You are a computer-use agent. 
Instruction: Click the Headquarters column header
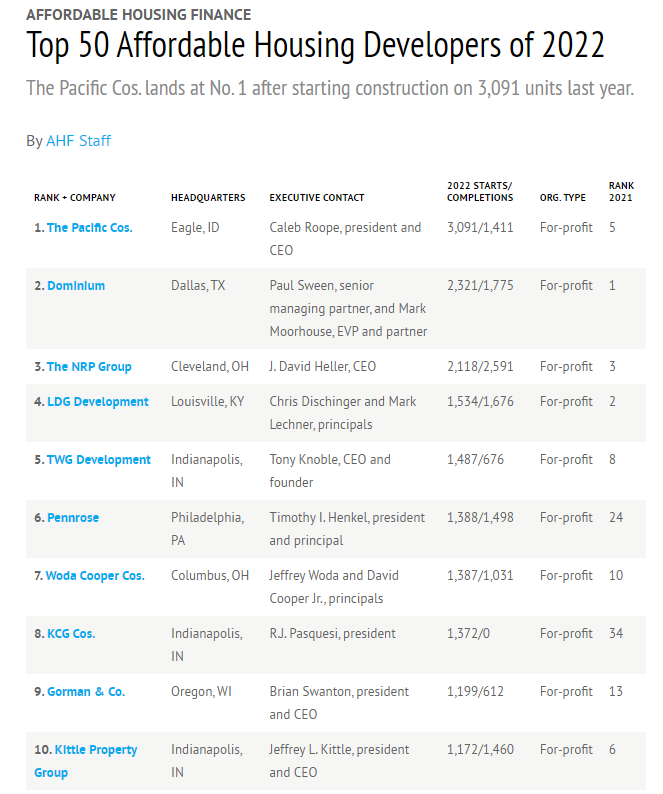208,197
